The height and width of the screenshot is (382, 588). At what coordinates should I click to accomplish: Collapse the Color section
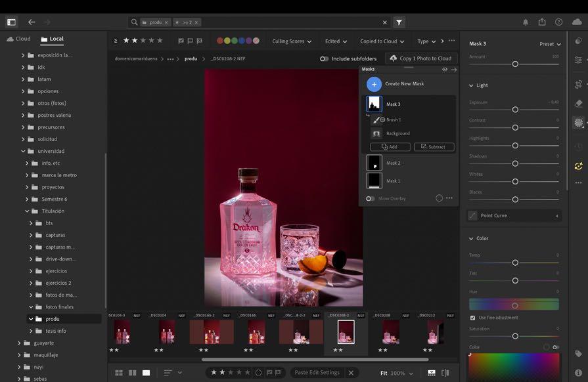[x=471, y=238]
